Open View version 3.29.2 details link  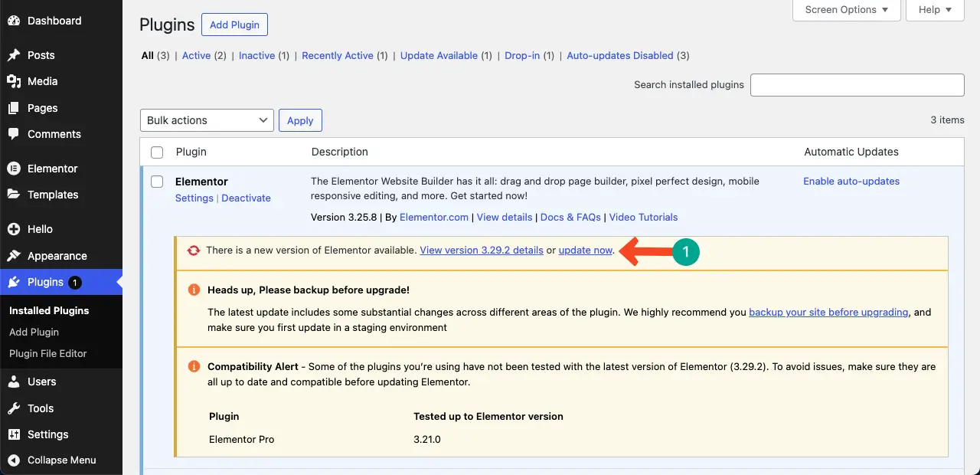coord(482,251)
